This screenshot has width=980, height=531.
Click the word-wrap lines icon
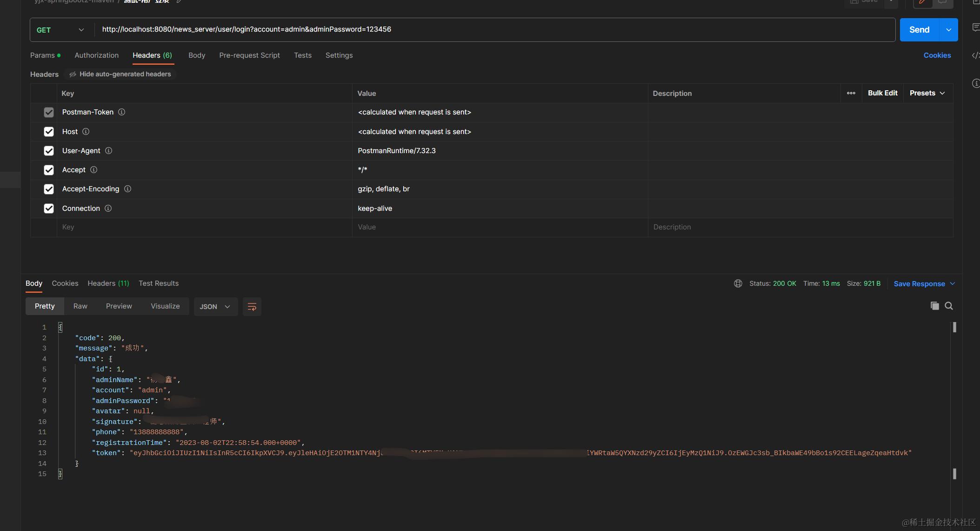(252, 307)
